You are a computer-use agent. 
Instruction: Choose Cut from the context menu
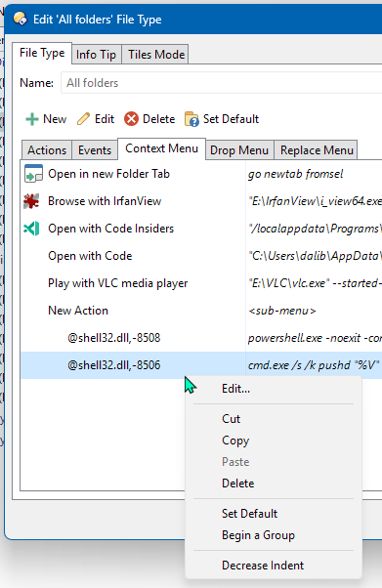click(x=274, y=419)
